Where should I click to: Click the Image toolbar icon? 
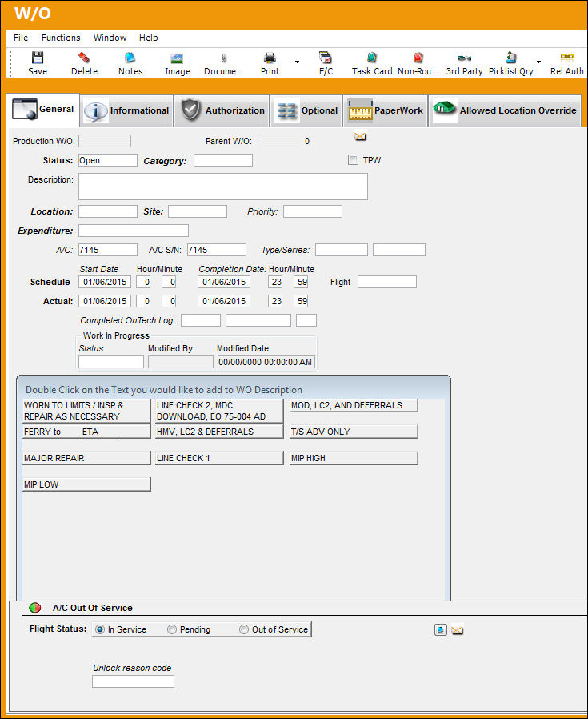tap(177, 58)
